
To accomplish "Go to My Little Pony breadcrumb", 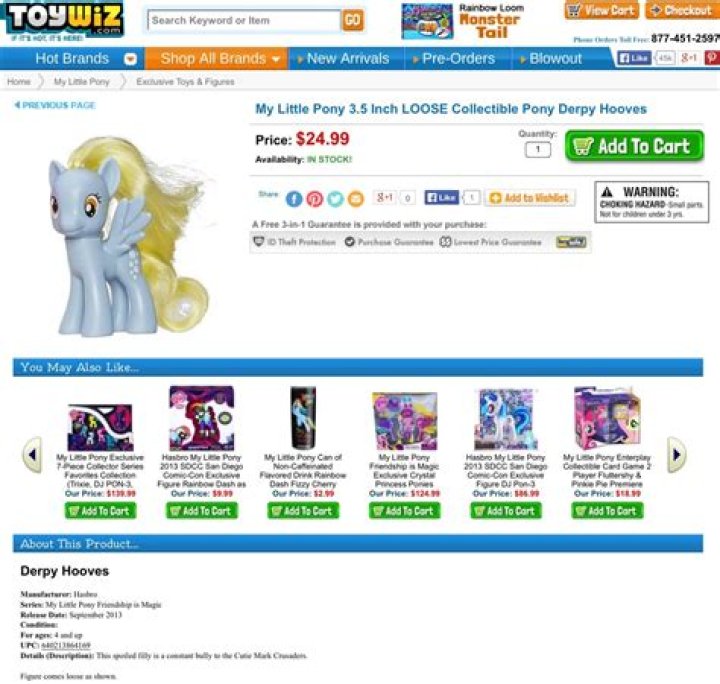I will [82, 82].
